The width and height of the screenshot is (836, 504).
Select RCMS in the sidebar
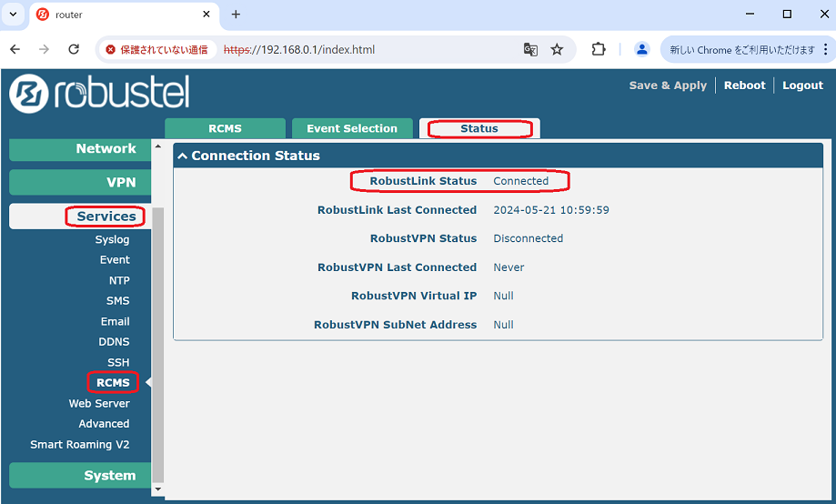click(x=113, y=383)
